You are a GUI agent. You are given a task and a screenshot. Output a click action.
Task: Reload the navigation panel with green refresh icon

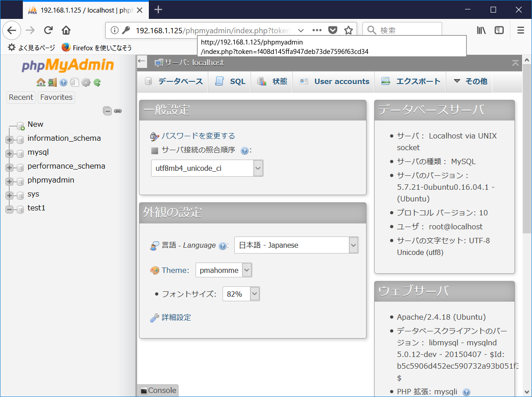tap(97, 82)
